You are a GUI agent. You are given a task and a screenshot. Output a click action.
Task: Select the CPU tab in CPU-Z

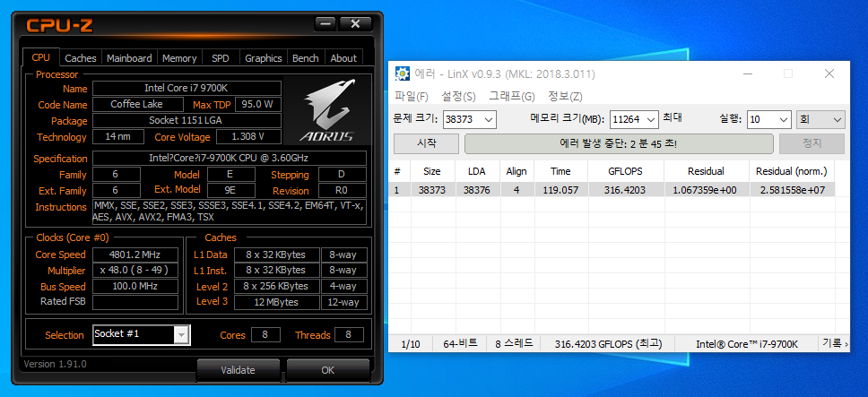point(40,57)
